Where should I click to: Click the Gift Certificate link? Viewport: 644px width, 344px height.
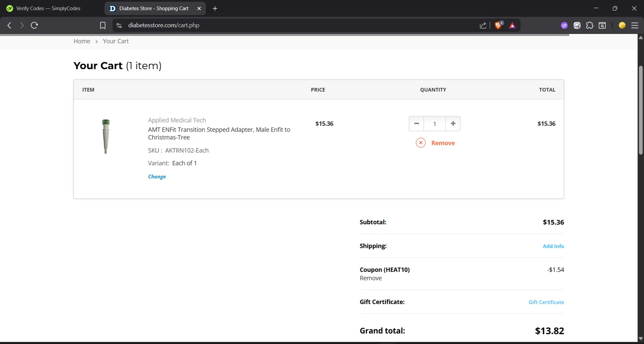(x=546, y=302)
